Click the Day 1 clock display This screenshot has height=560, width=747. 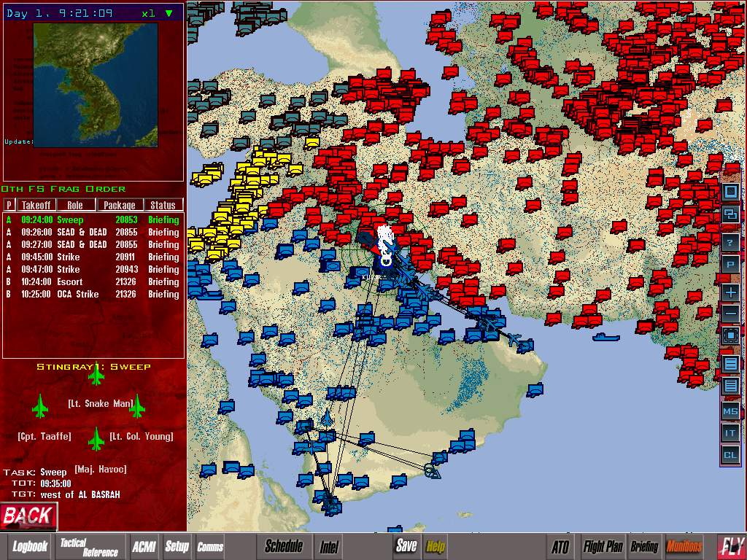pyautogui.click(x=60, y=13)
